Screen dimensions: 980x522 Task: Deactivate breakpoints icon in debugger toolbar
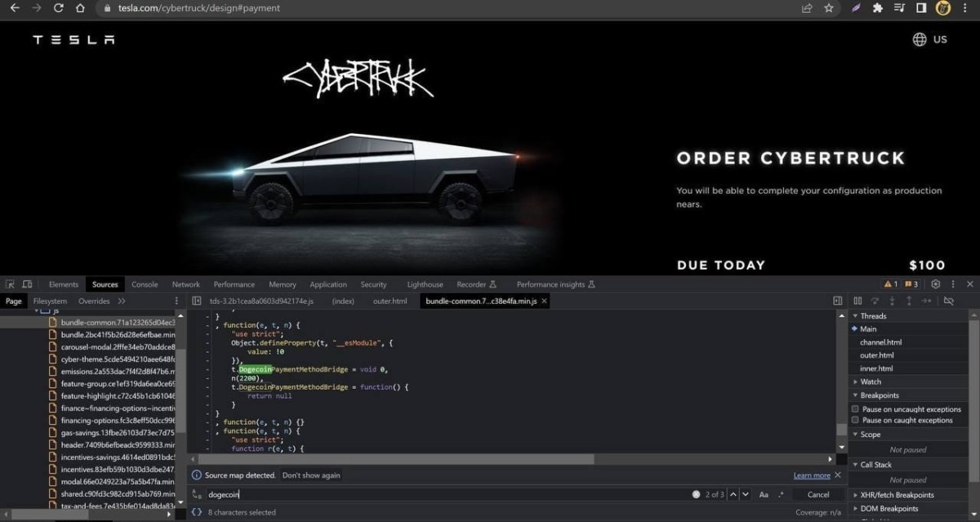click(948, 301)
